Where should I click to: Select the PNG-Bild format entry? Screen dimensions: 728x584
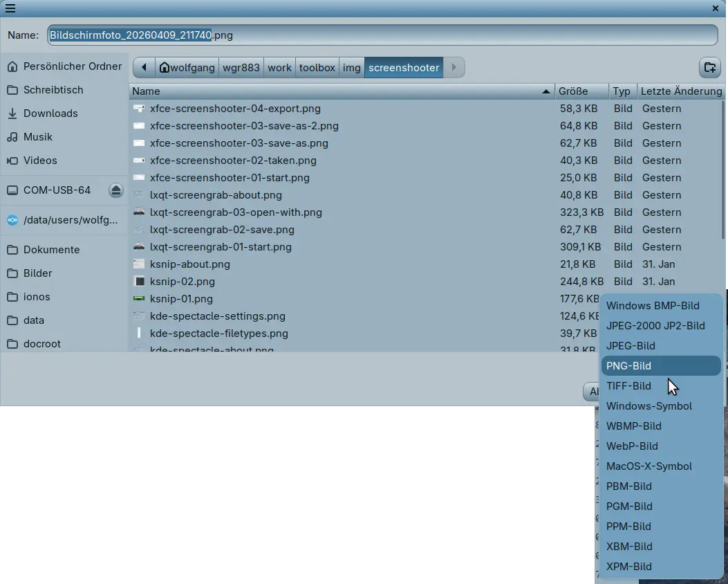tap(661, 365)
